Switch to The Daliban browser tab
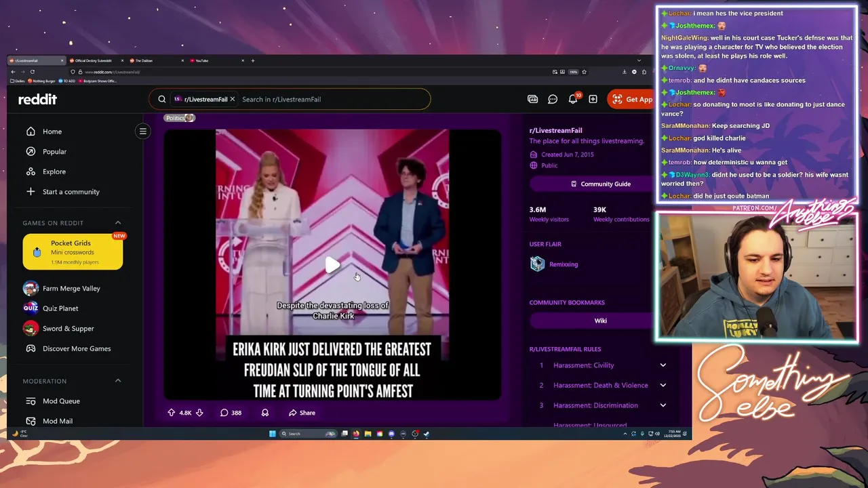 (156, 60)
